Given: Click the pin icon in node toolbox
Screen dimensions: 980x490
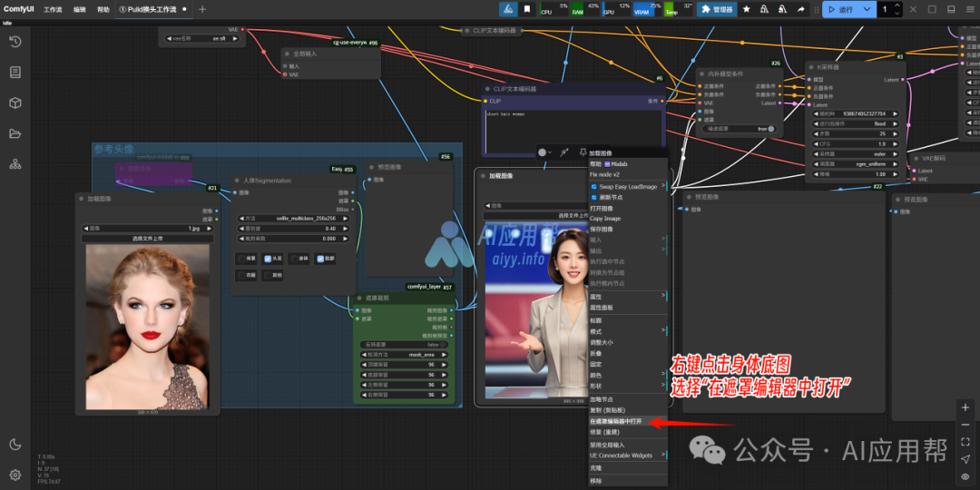Looking at the screenshot, I should click(x=583, y=152).
